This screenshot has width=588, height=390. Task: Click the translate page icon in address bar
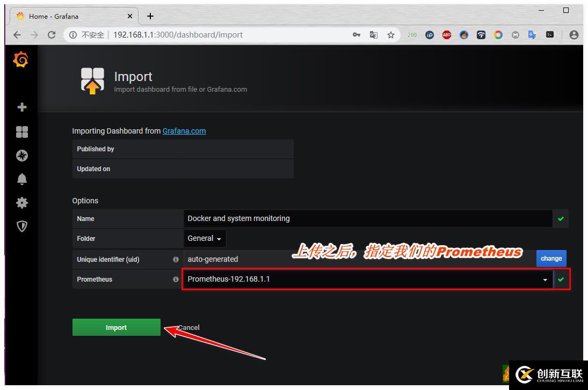pos(374,35)
